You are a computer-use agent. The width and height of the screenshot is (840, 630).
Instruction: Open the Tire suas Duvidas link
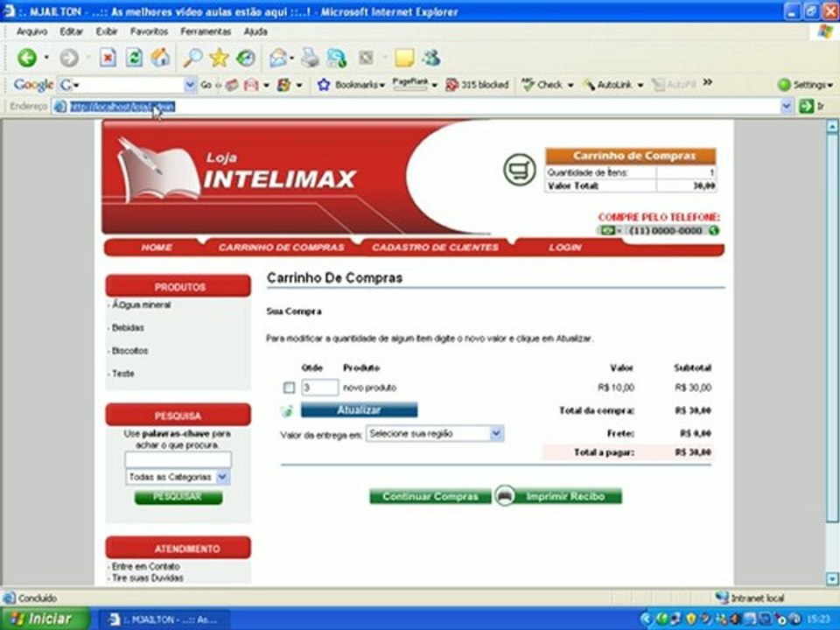[147, 578]
